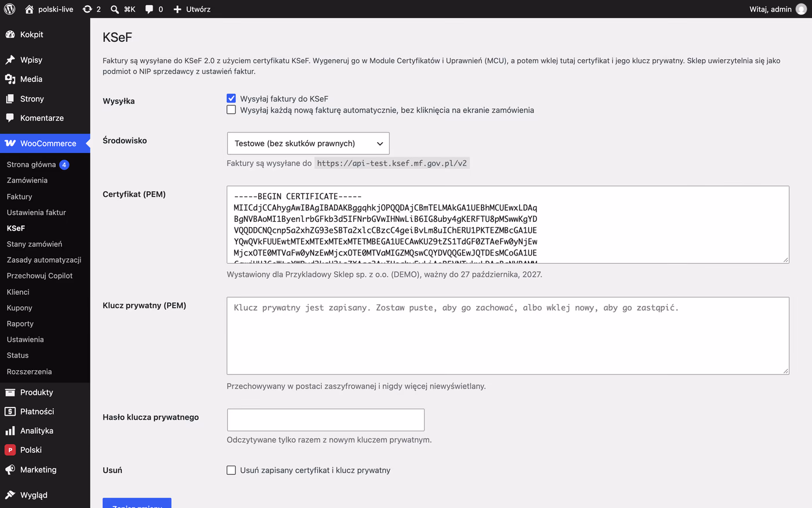Image resolution: width=812 pixels, height=508 pixels.
Task: Click 'Odczytywane tylko razem z nowym' note
Action: tap(329, 440)
